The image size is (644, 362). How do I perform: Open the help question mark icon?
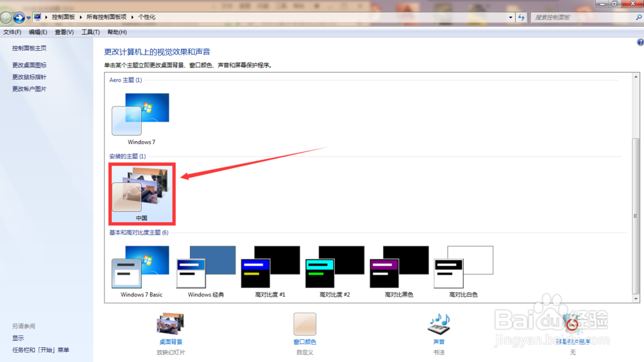pyautogui.click(x=640, y=42)
